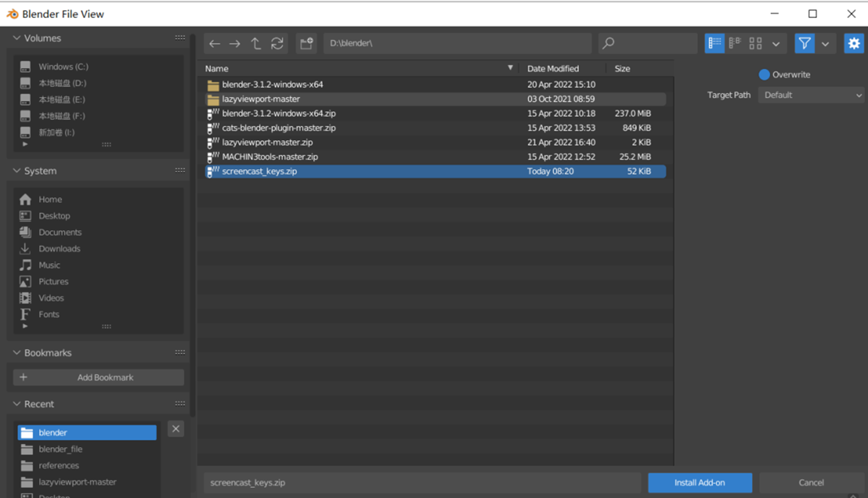Open the file view settings gear

click(x=854, y=43)
